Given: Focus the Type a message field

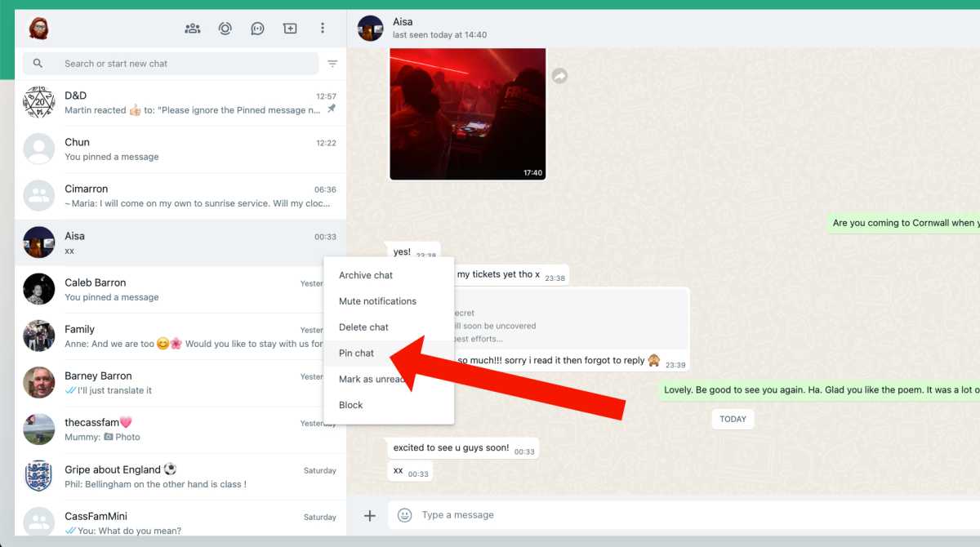Looking at the screenshot, I should [x=684, y=515].
